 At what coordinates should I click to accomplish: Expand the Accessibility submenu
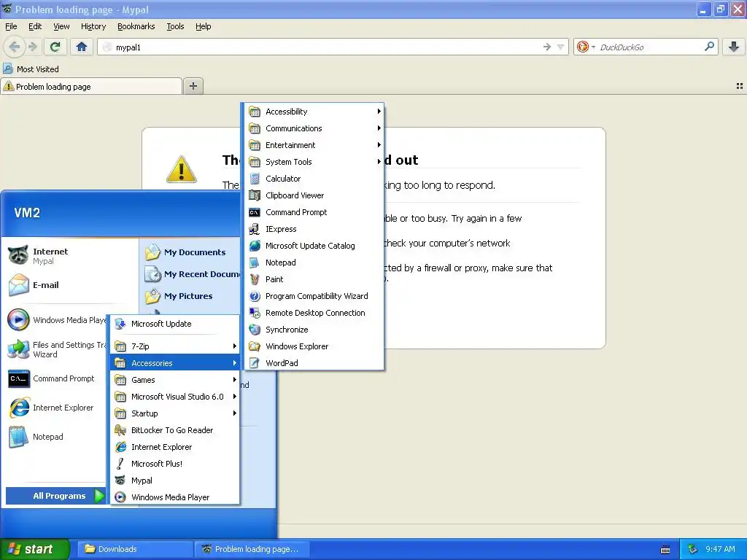point(314,112)
